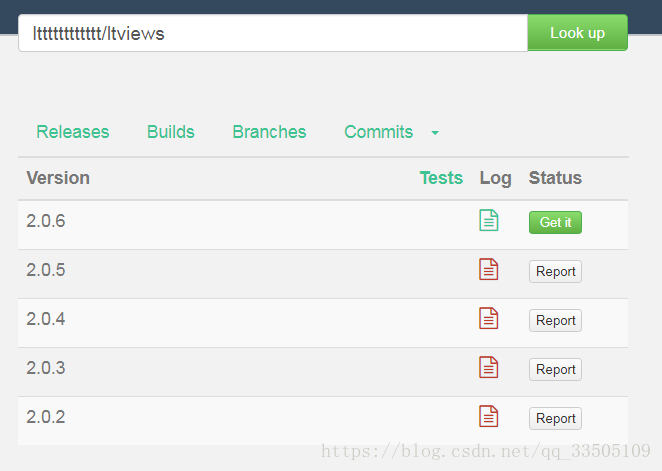Click the Report button for version 2.0.3

[x=555, y=369]
